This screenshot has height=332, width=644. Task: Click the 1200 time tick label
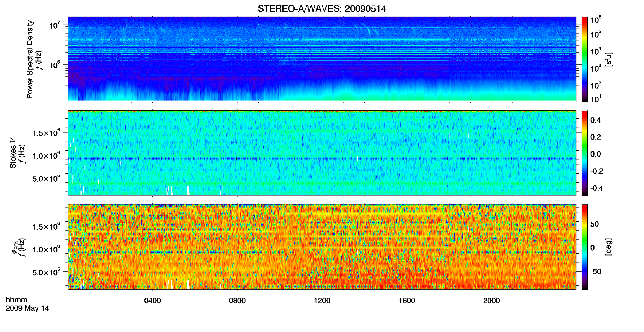[x=322, y=301]
